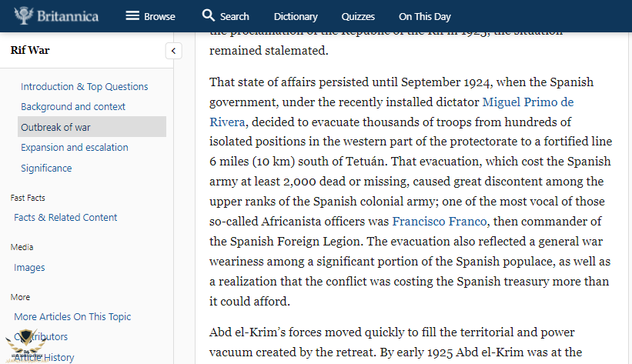632x364 pixels.
Task: Click the Search magnifying glass icon
Action: [209, 15]
